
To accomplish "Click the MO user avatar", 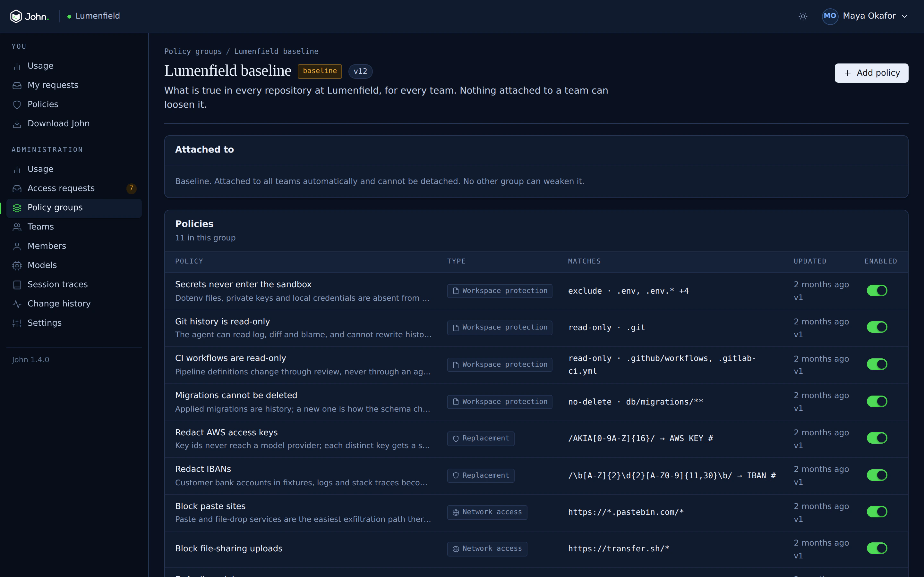I will pos(830,16).
